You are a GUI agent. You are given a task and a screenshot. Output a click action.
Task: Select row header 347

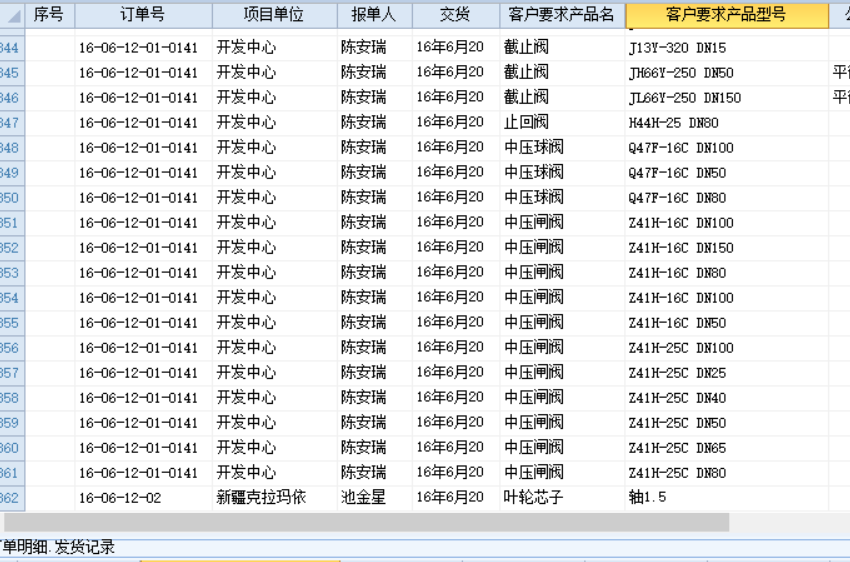(x=12, y=122)
